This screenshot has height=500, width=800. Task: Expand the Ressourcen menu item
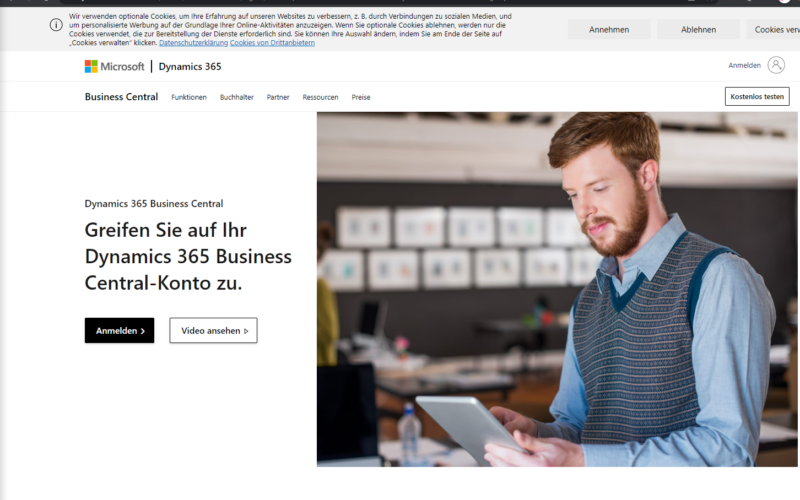(320, 97)
